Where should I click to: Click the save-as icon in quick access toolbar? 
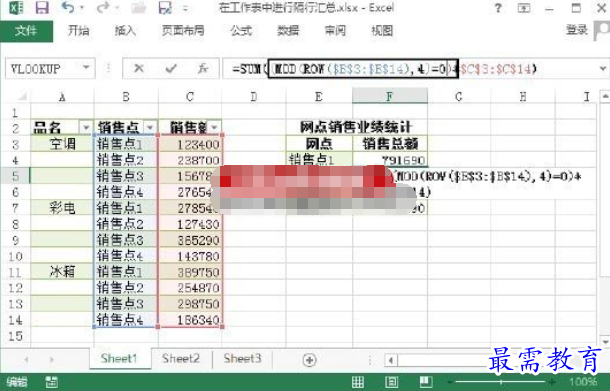tap(165, 7)
